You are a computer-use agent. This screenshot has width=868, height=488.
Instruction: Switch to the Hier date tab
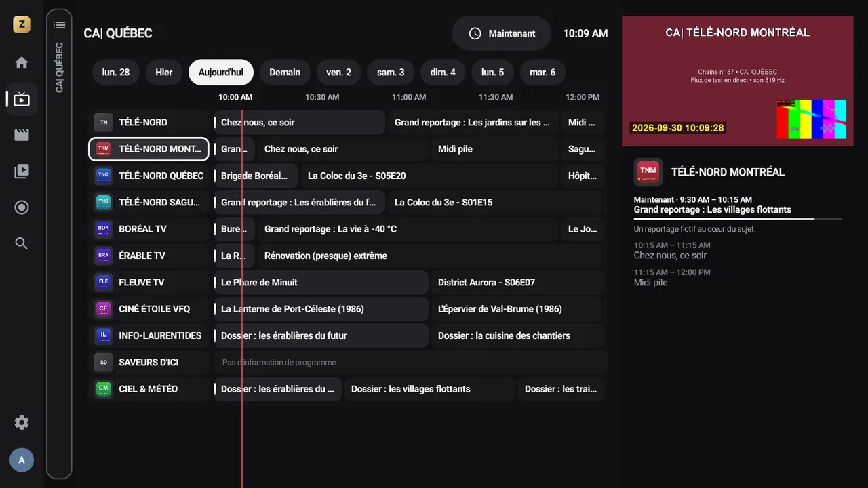[x=164, y=73]
